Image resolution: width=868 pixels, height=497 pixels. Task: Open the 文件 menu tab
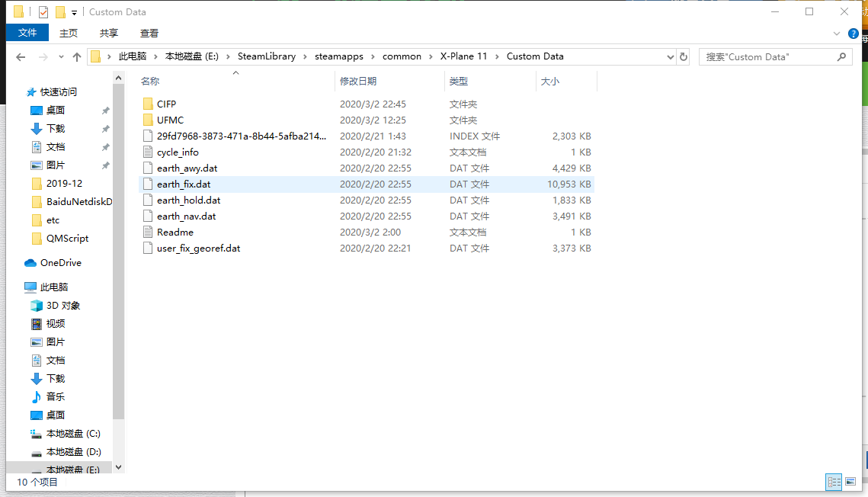(x=27, y=33)
